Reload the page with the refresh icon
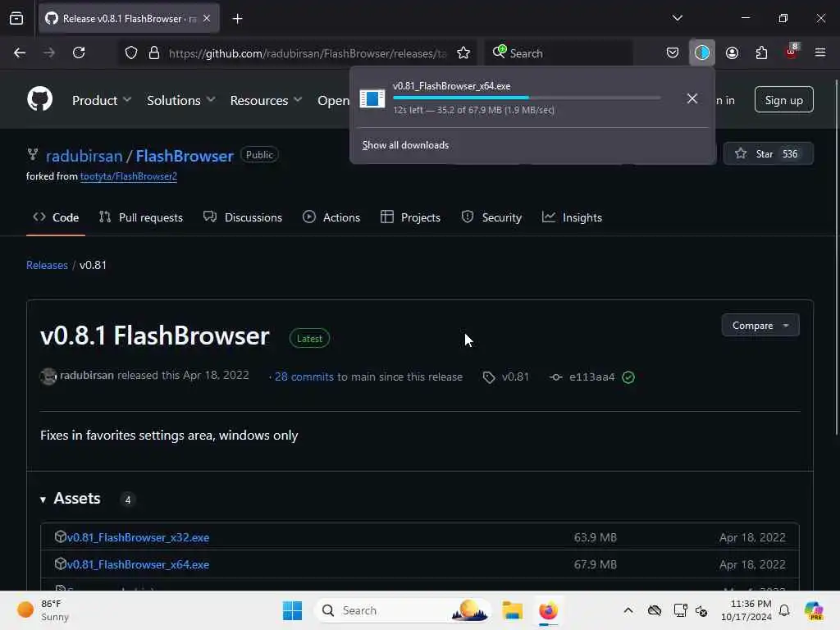This screenshot has width=840, height=630. (79, 53)
